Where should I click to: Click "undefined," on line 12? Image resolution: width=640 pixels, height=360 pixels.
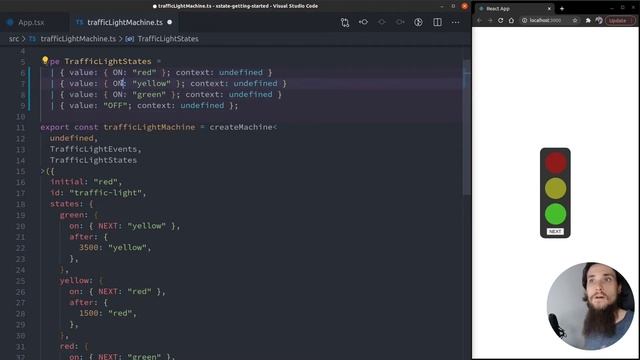(x=74, y=138)
